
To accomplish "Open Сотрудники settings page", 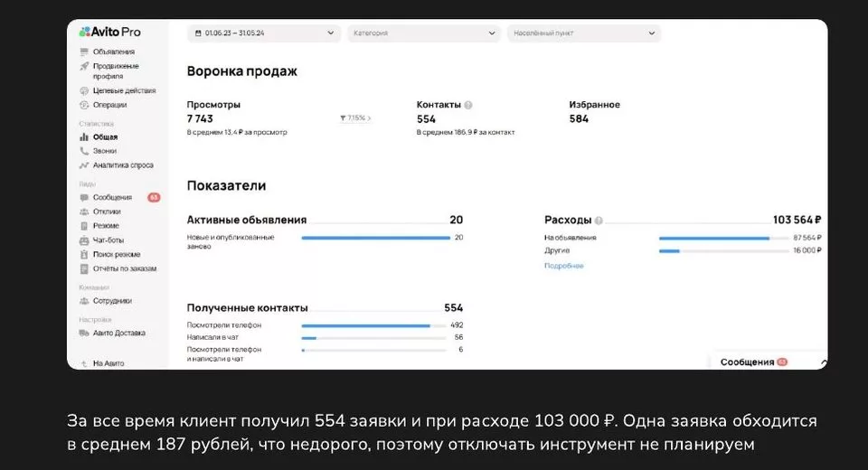I will (x=112, y=301).
